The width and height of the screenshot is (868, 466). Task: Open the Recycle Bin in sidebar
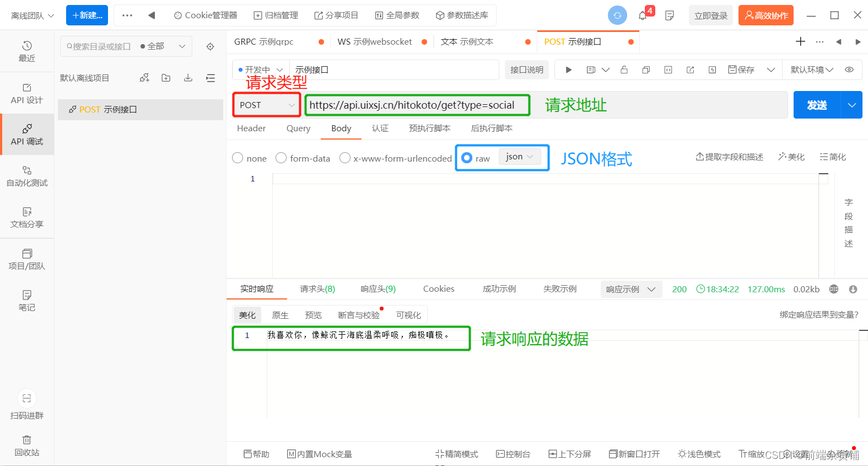pyautogui.click(x=26, y=446)
